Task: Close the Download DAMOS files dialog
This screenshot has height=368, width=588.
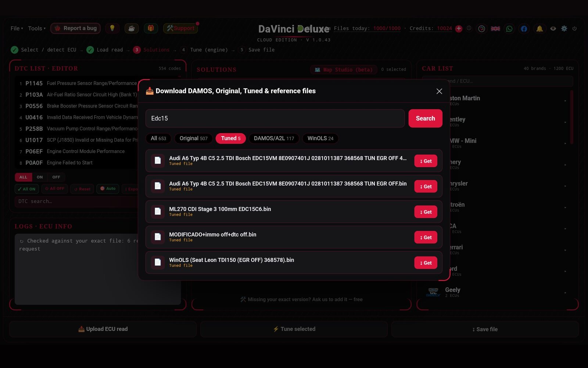Action: [x=439, y=91]
